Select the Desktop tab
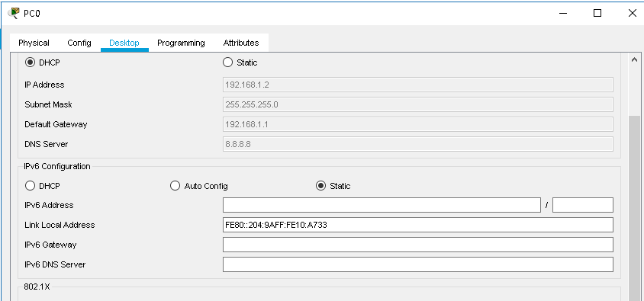The height and width of the screenshot is (301, 644). [124, 43]
